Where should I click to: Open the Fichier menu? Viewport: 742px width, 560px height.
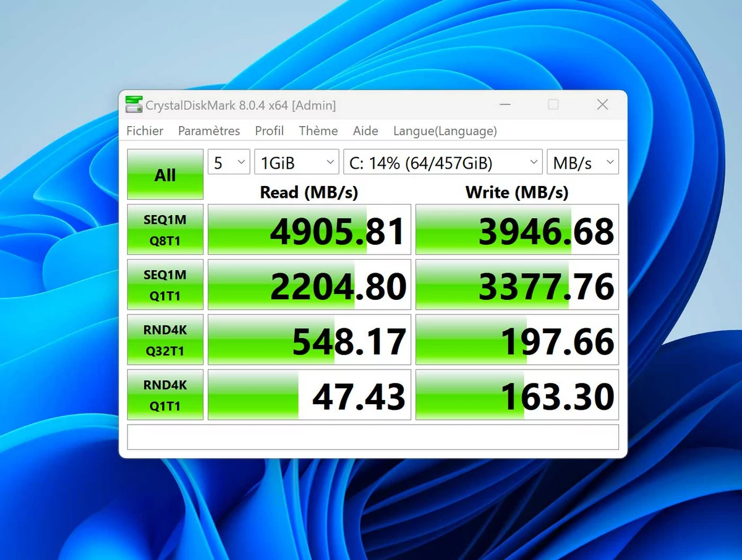tap(145, 131)
